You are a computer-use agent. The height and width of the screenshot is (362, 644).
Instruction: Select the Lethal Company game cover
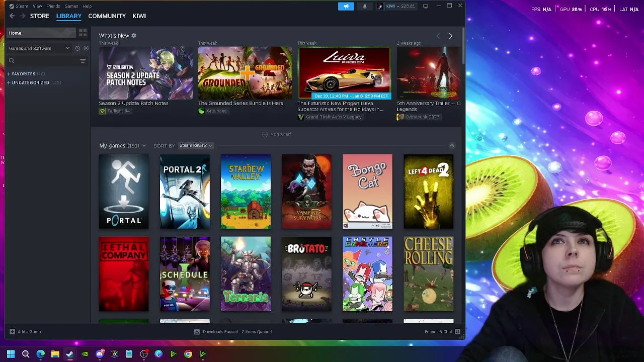click(124, 274)
